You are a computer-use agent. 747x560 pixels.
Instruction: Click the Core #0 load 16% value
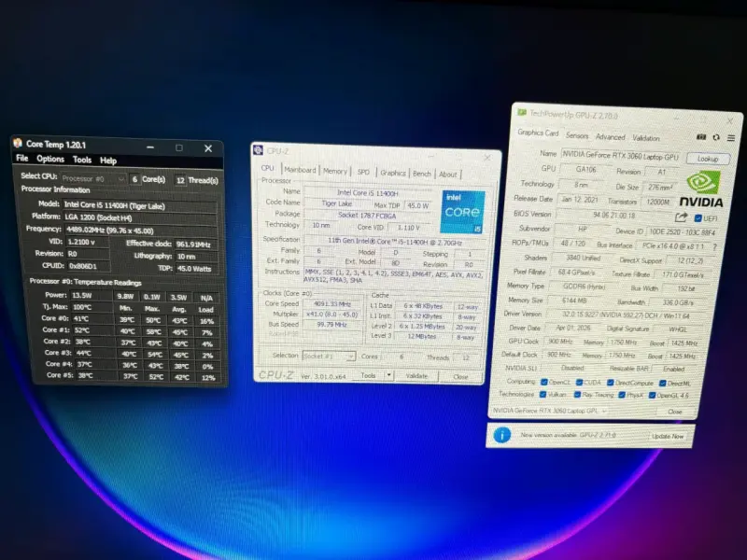(206, 320)
